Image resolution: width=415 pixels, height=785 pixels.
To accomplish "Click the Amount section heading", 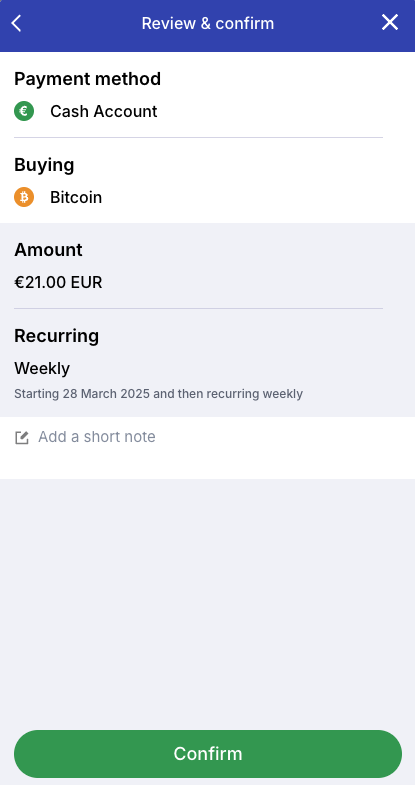I will click(48, 249).
